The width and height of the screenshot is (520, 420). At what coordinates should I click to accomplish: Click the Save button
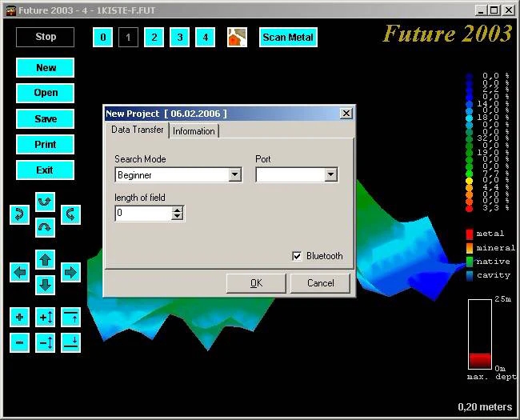(45, 118)
